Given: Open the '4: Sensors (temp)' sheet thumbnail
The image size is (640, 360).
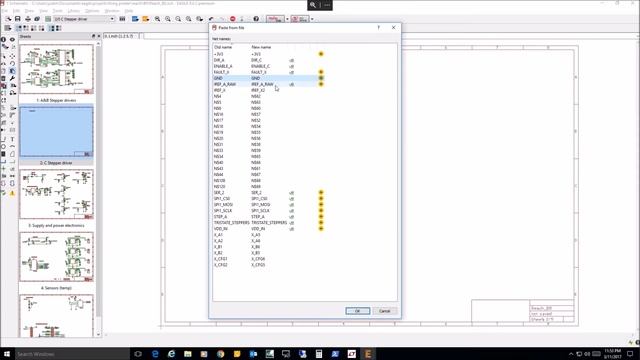Looking at the screenshot, I should tap(57, 257).
